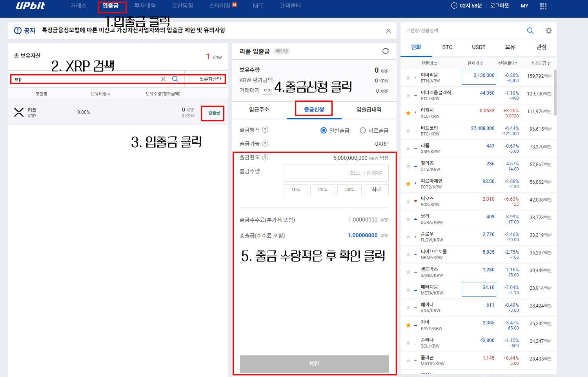Click the magnifier icon in the xrp search bar

[x=175, y=79]
